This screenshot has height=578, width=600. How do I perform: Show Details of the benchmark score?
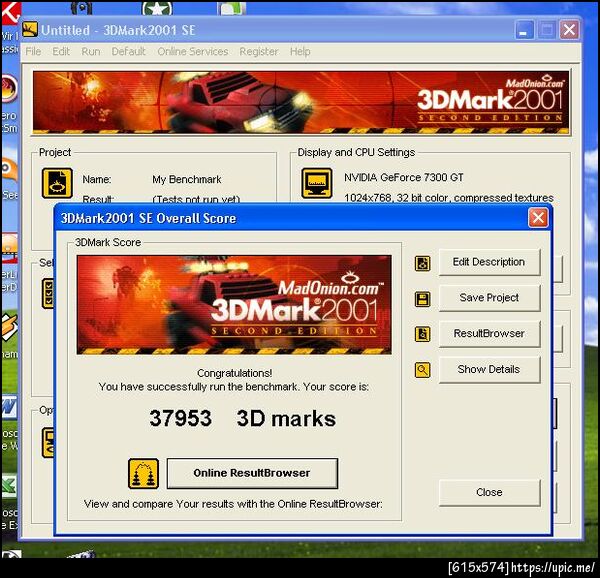[489, 370]
